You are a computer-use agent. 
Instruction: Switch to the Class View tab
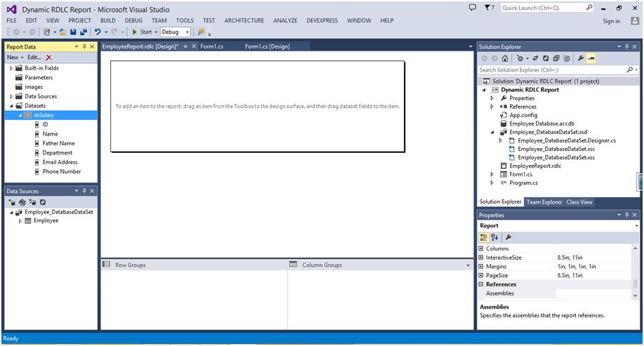[x=579, y=202]
